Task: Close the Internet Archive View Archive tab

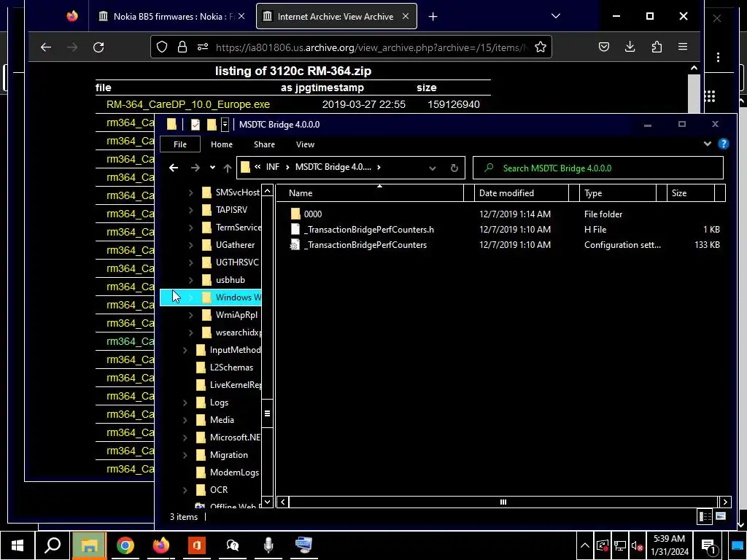Action: tap(406, 16)
